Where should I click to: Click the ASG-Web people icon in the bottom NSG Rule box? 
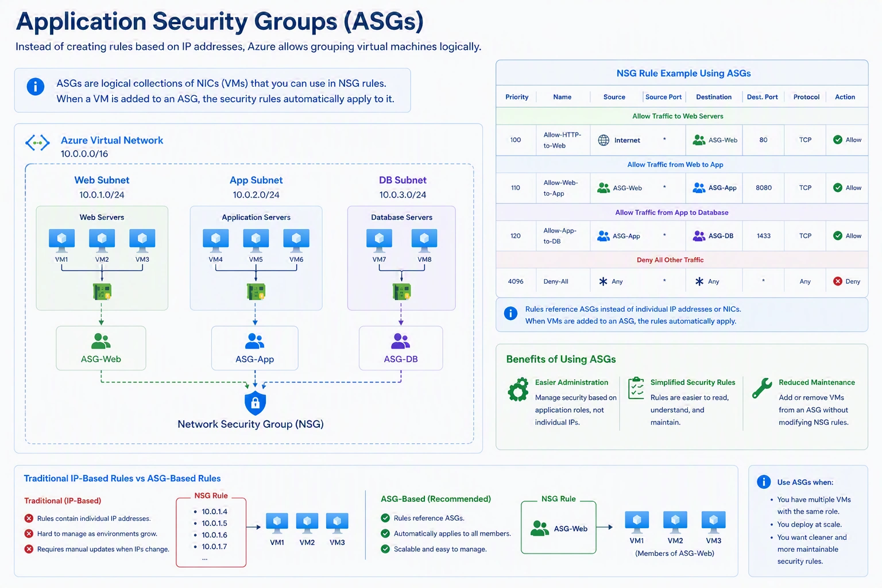click(540, 528)
